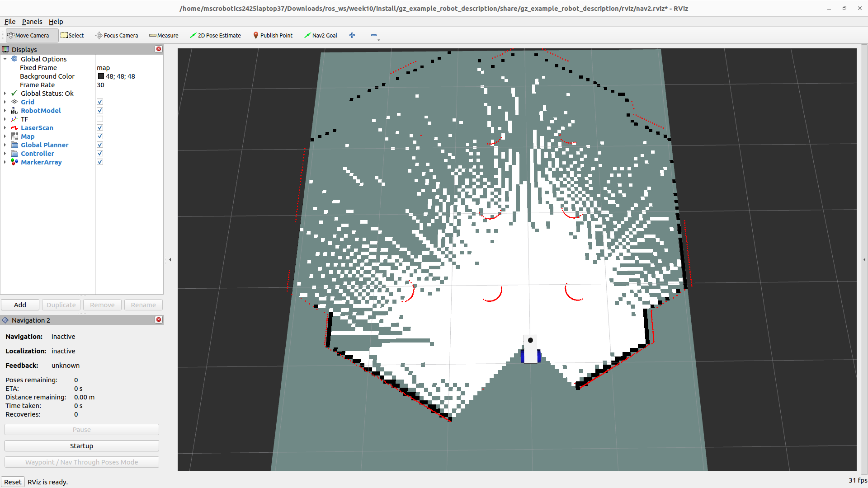Click the MarkerArray display icon

pos(14,162)
